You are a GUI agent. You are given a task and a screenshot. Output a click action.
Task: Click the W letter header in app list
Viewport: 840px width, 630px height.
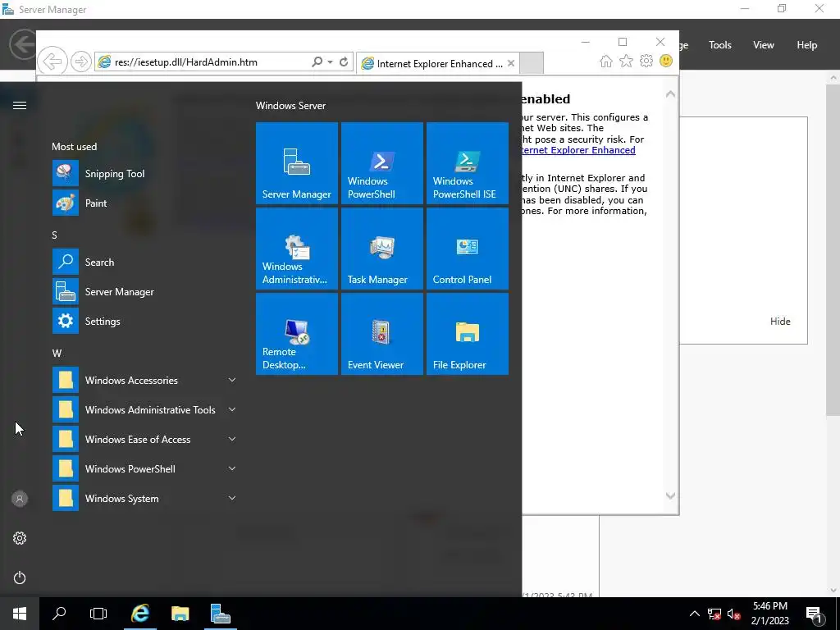(57, 353)
